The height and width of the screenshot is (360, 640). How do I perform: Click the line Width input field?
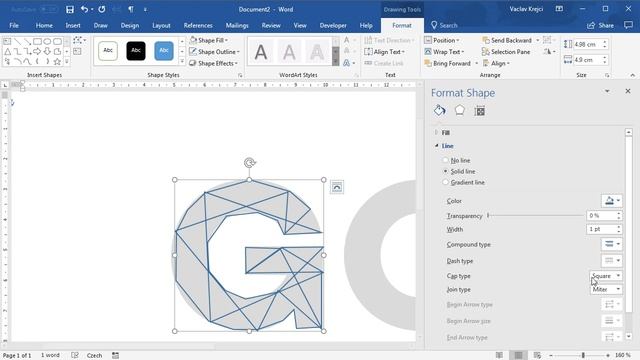pyautogui.click(x=601, y=229)
